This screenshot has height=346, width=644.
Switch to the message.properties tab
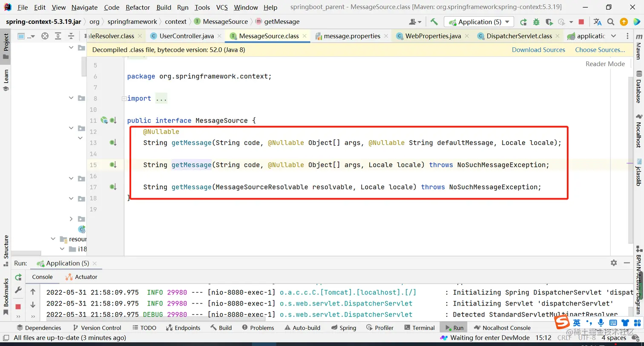[x=352, y=36]
